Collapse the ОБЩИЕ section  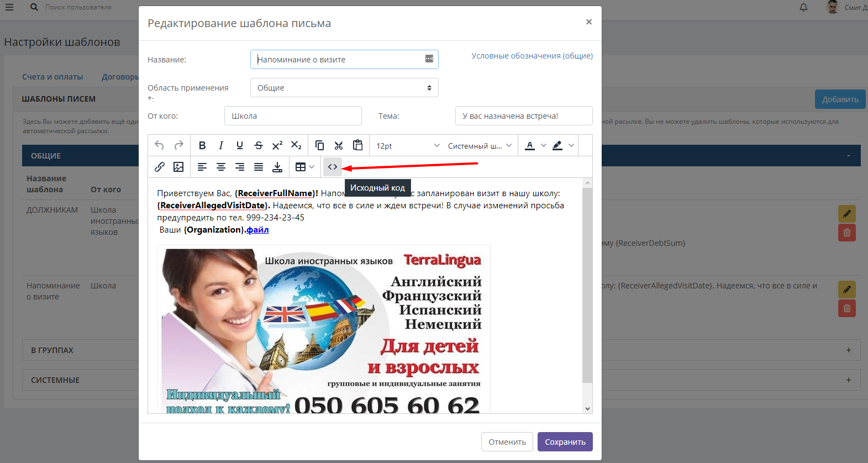pyautogui.click(x=849, y=156)
